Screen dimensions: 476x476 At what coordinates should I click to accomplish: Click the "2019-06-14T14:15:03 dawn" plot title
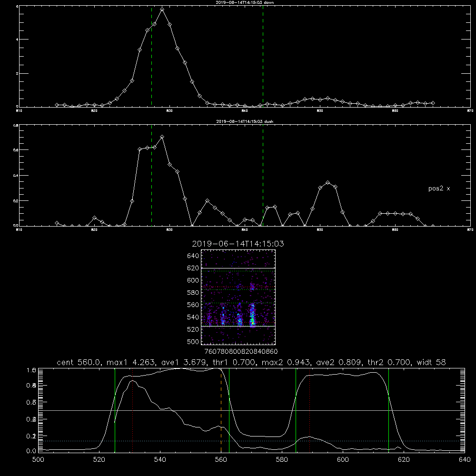tap(245, 2)
